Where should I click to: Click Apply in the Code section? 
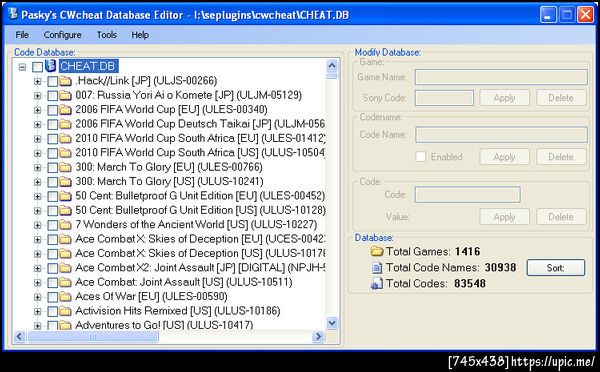coord(504,217)
